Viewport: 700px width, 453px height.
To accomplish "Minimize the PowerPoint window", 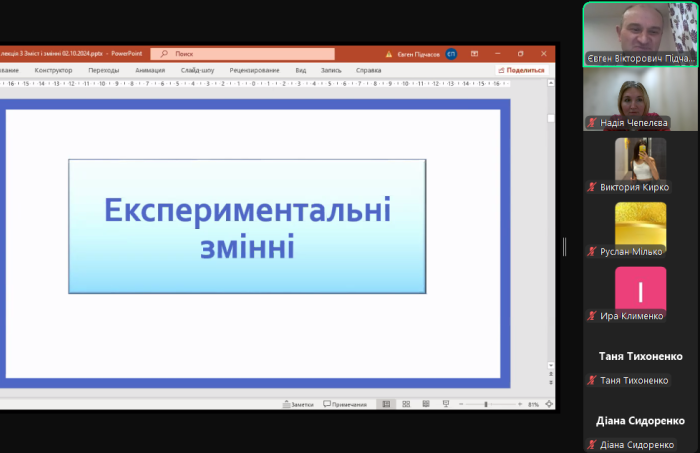I will (497, 54).
